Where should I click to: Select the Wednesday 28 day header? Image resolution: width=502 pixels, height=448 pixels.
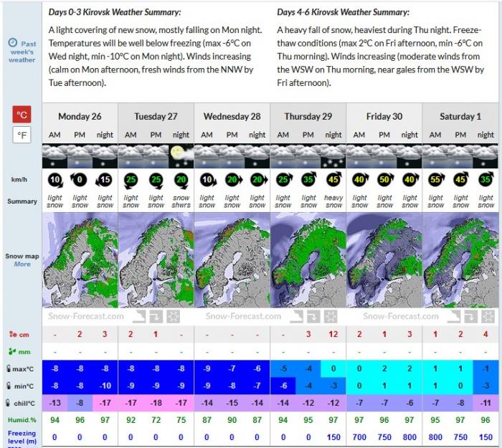[x=232, y=116]
